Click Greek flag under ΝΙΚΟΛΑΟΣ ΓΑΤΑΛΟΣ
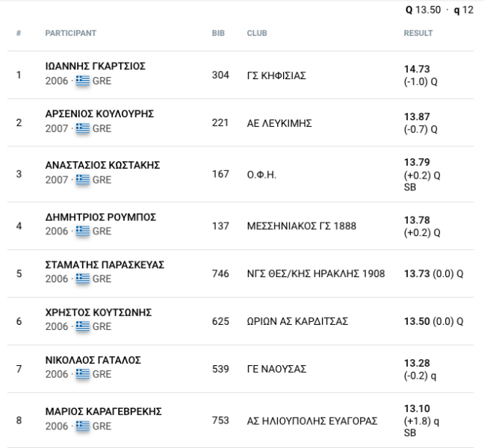Screen dimensions: 484x448 [x=82, y=375]
